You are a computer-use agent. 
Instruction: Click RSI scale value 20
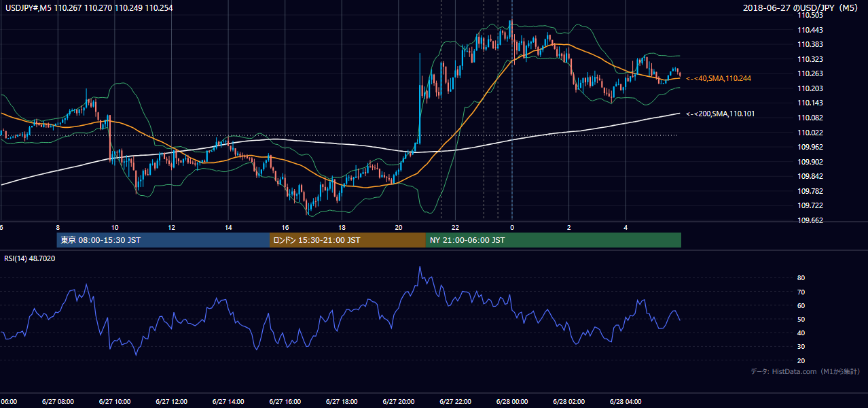coord(801,360)
